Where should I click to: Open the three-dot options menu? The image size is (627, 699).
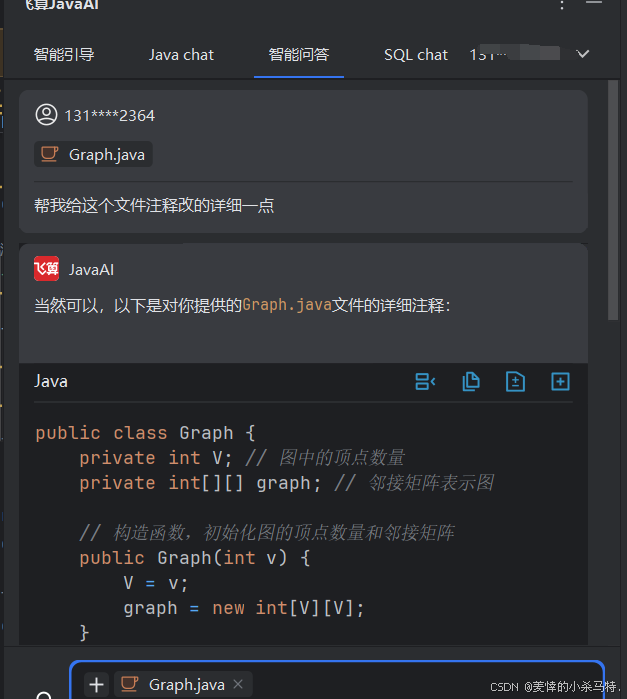pos(562,5)
